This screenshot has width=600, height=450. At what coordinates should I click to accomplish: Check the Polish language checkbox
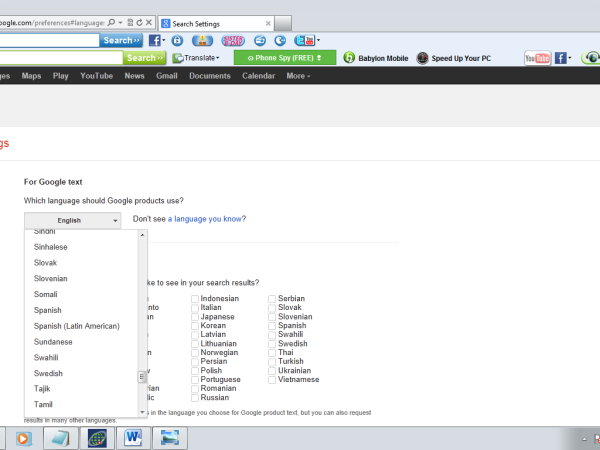195,371
